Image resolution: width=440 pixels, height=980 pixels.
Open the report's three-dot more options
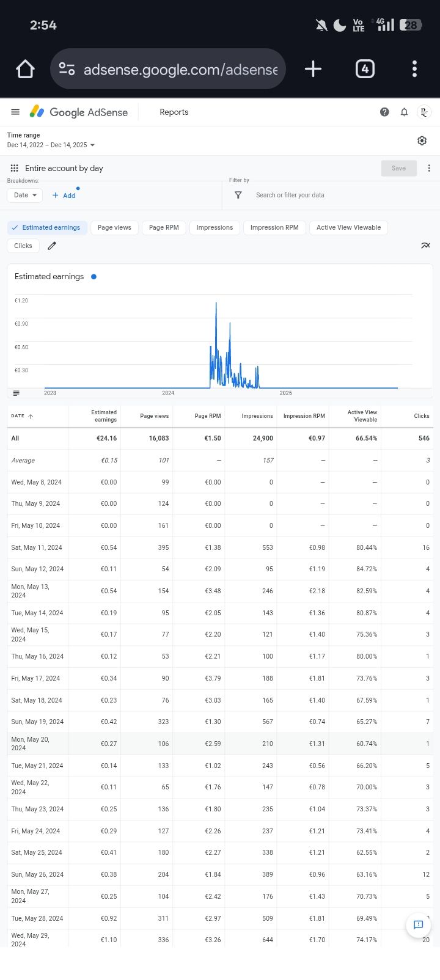click(x=429, y=168)
